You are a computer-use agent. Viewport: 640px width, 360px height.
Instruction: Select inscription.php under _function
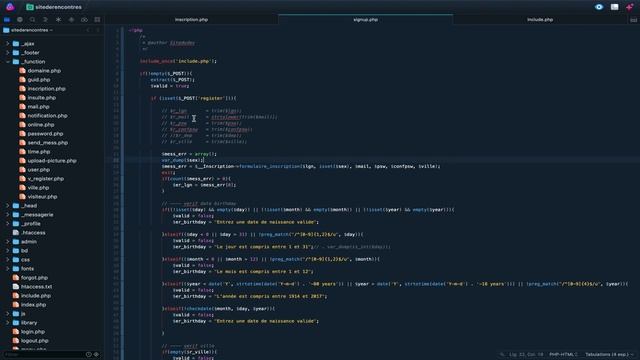tap(46, 89)
